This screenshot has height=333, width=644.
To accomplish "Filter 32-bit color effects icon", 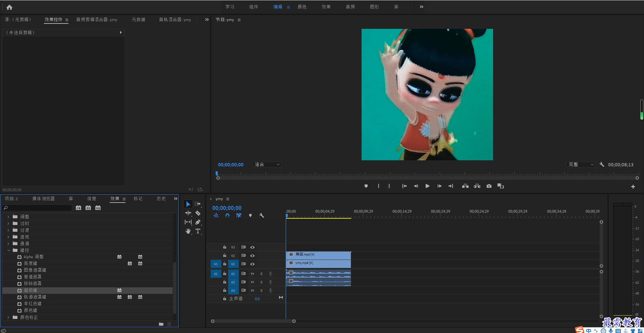I will [88, 208].
